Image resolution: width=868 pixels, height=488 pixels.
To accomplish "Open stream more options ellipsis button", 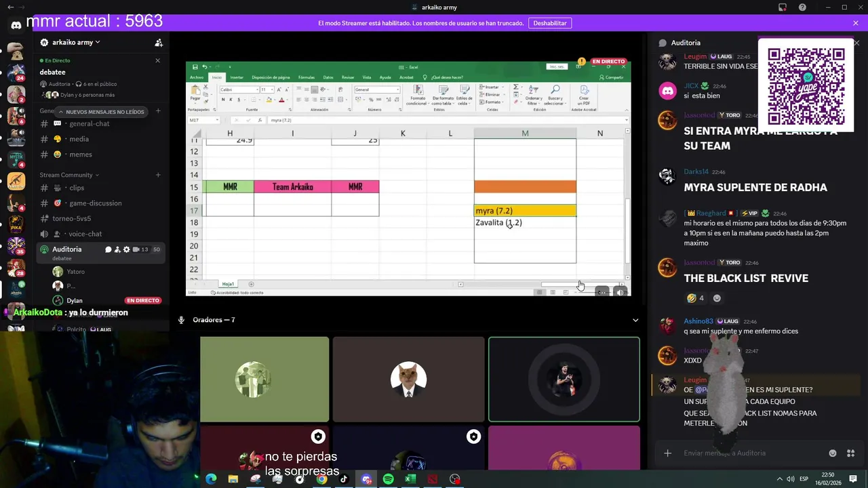I will (x=602, y=292).
